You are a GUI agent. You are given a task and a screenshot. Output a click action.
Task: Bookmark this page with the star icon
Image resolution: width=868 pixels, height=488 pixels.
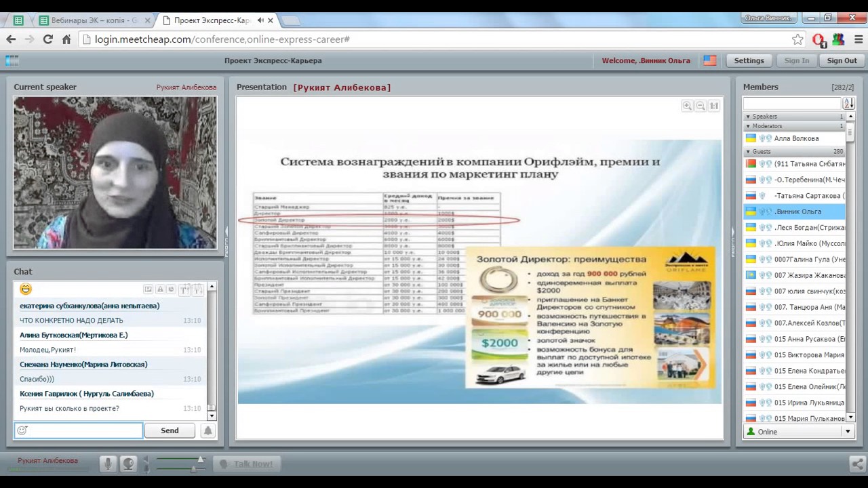point(797,39)
